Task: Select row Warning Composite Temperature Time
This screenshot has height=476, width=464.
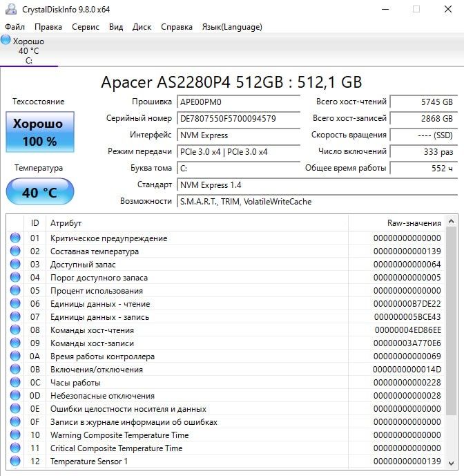Action: click(x=225, y=435)
